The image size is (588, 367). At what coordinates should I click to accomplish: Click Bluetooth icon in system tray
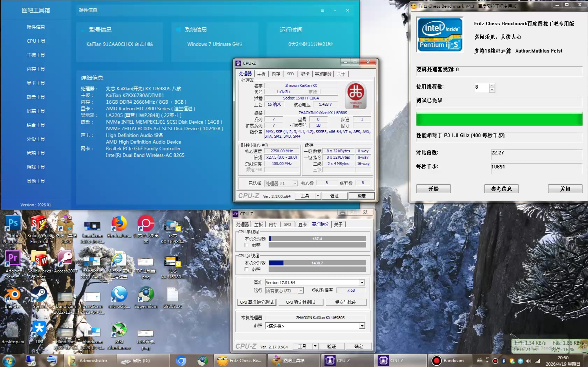point(503,361)
